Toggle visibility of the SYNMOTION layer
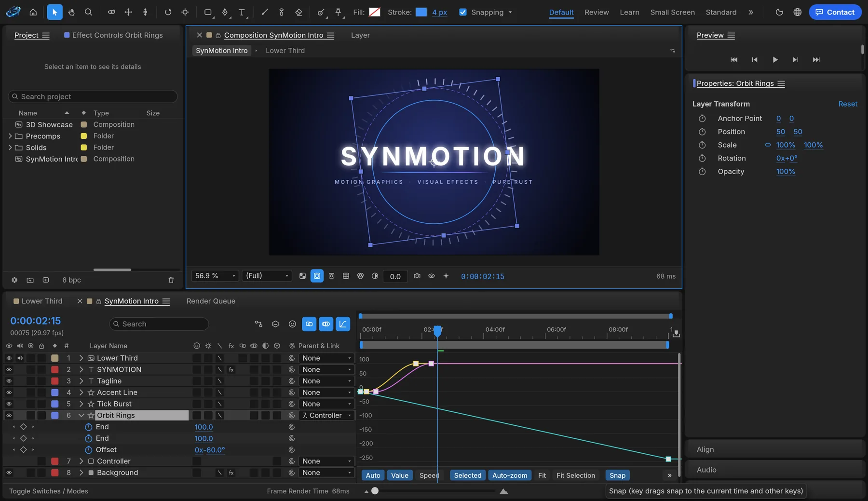This screenshot has height=501, width=868. click(9, 369)
